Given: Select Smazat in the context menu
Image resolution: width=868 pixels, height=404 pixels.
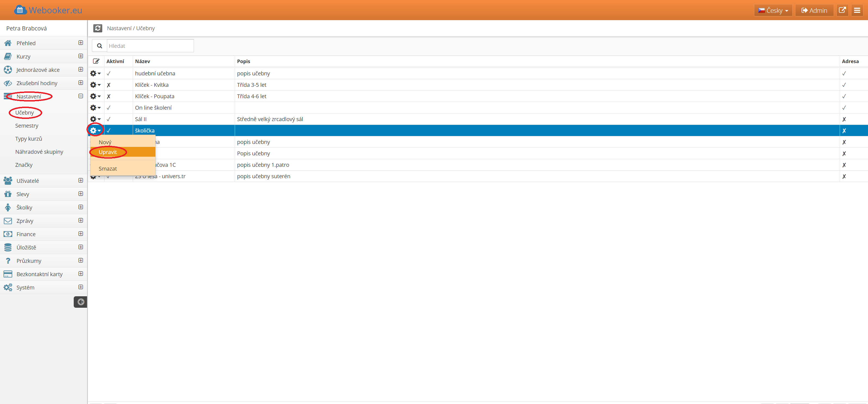Looking at the screenshot, I should click(x=108, y=169).
